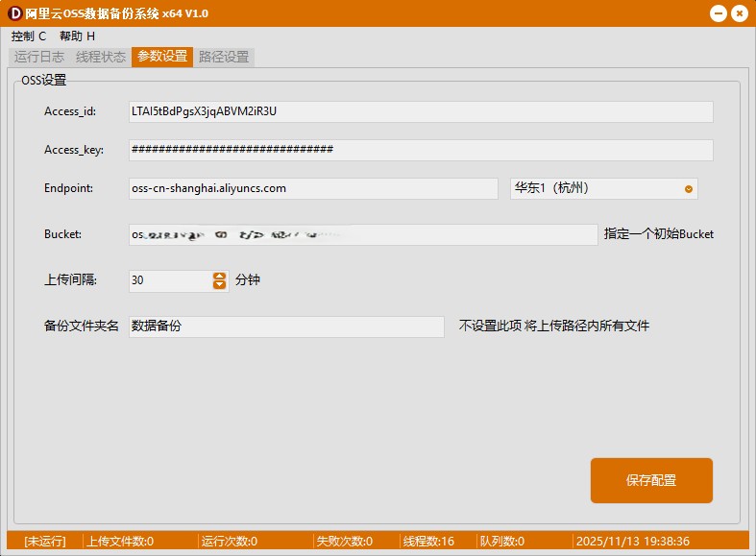Edit the 备份文件夹名 field

(x=286, y=326)
